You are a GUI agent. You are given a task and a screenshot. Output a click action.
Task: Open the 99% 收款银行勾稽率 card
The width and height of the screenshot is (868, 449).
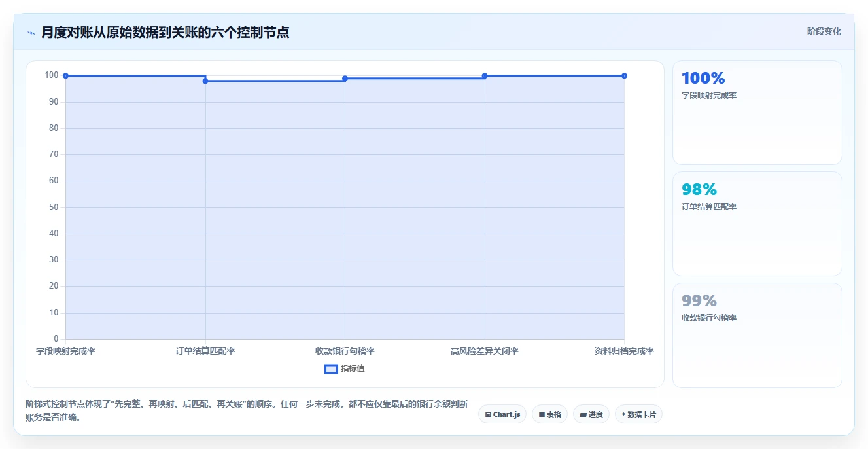coord(757,335)
